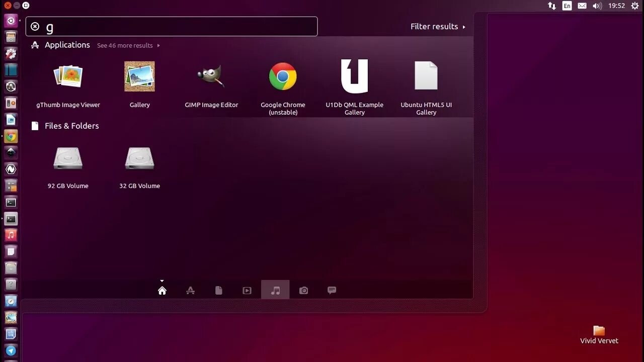The width and height of the screenshot is (644, 362).
Task: Open the compass browser icon in launcher
Action: (x=11, y=301)
